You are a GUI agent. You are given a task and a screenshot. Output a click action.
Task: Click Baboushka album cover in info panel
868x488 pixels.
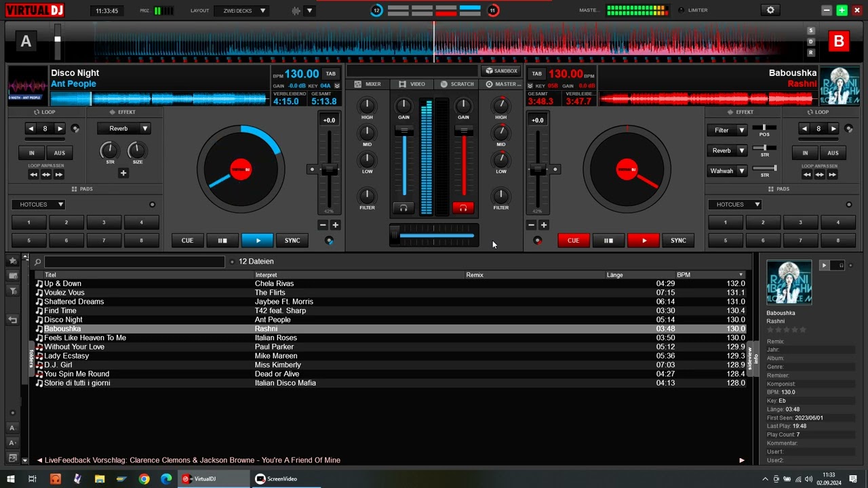click(x=789, y=282)
